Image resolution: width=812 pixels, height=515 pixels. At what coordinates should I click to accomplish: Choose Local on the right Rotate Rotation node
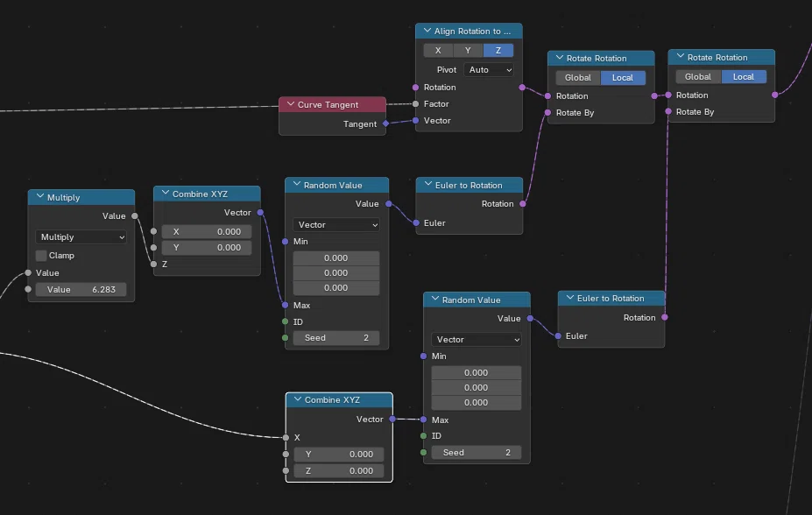click(744, 76)
